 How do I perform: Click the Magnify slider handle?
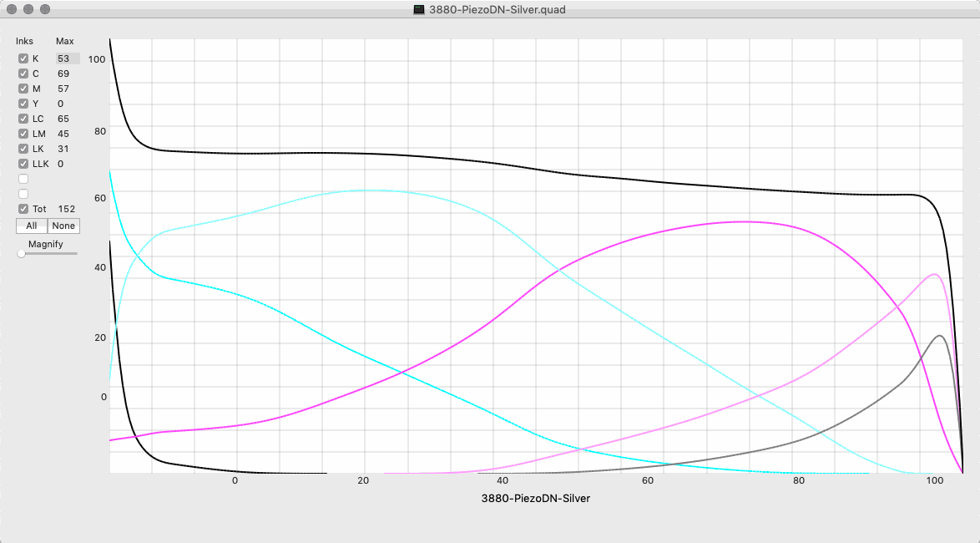pos(21,253)
